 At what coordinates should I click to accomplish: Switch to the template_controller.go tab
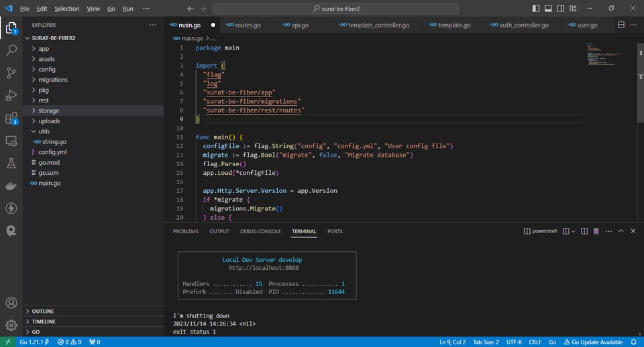tap(378, 25)
